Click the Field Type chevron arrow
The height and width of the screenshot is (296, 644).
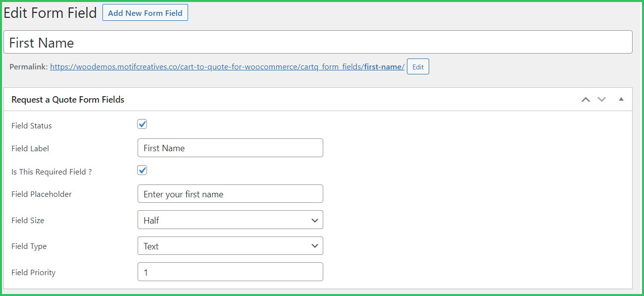315,246
